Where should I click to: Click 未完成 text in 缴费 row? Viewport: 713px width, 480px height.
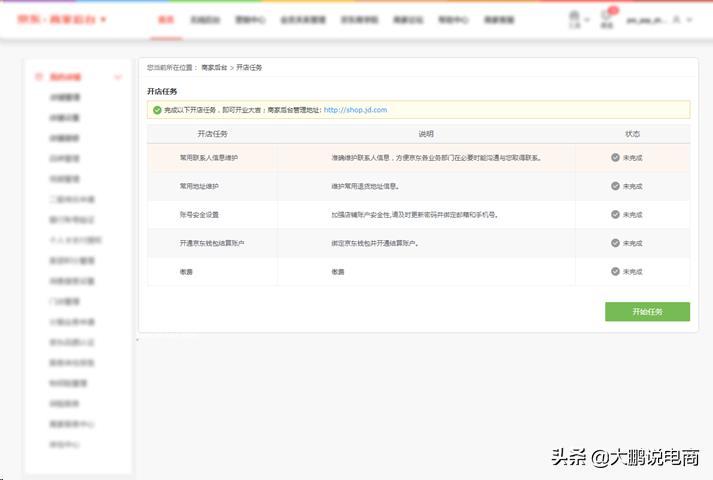click(633, 272)
